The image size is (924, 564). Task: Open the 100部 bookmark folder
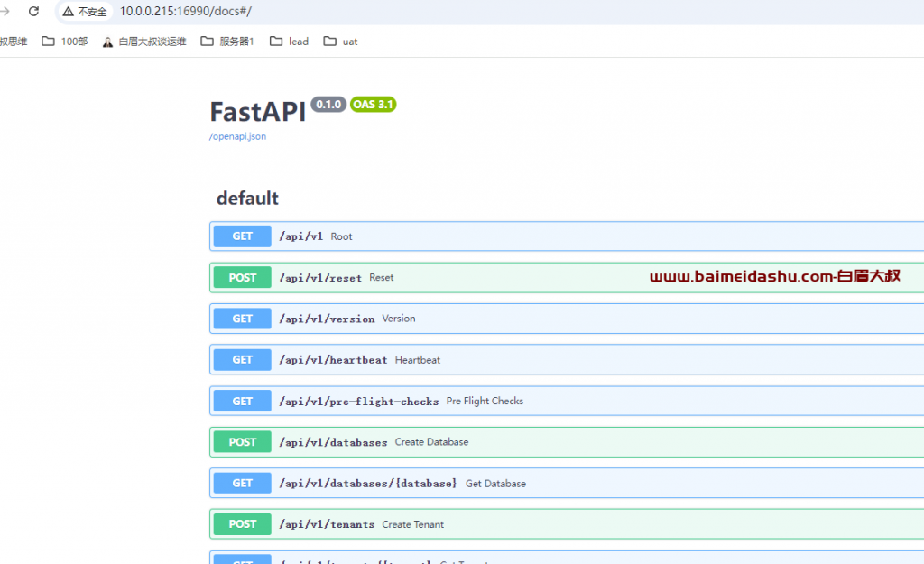click(x=64, y=42)
